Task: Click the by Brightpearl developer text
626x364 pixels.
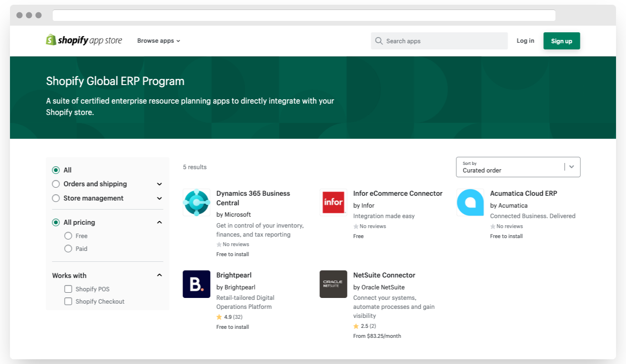Action: (236, 287)
